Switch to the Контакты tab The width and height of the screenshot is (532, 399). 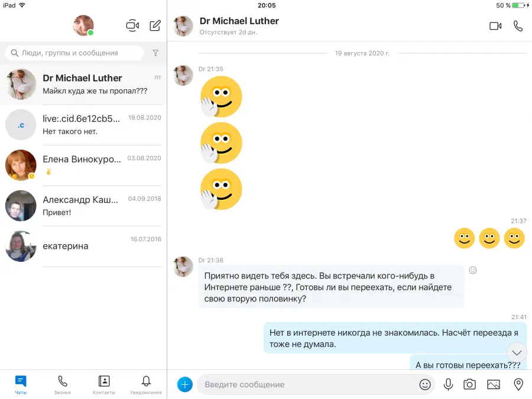(x=104, y=385)
